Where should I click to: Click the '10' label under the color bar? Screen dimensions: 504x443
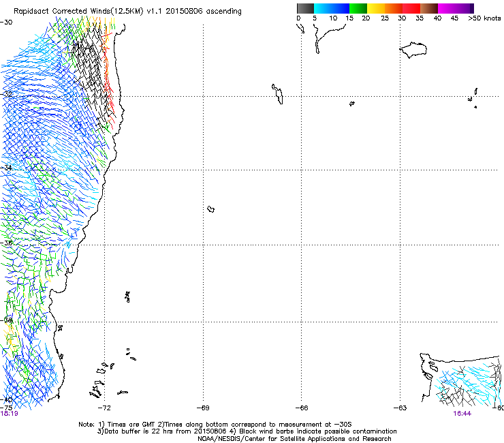(x=333, y=18)
